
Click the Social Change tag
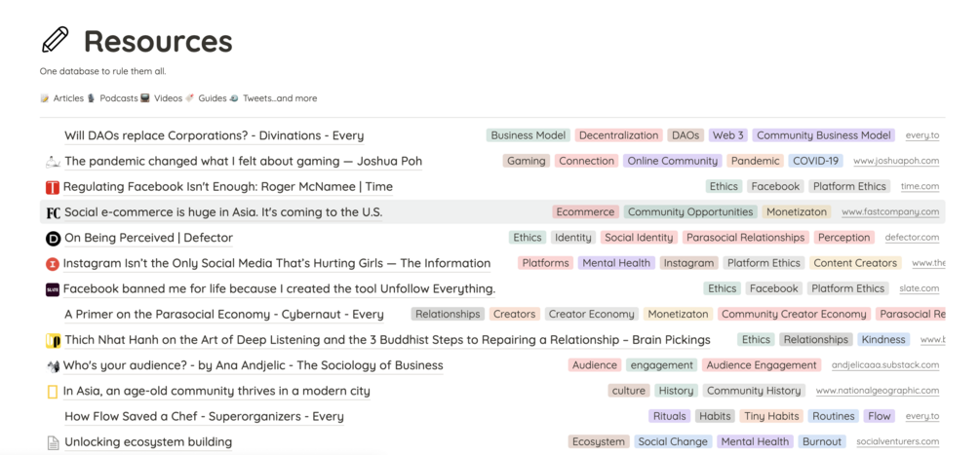click(x=673, y=442)
